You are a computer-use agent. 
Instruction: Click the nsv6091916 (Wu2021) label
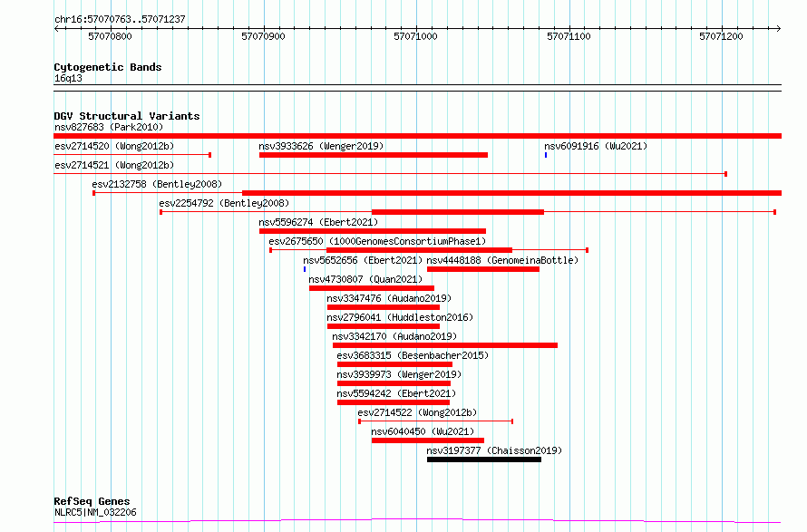pos(596,146)
